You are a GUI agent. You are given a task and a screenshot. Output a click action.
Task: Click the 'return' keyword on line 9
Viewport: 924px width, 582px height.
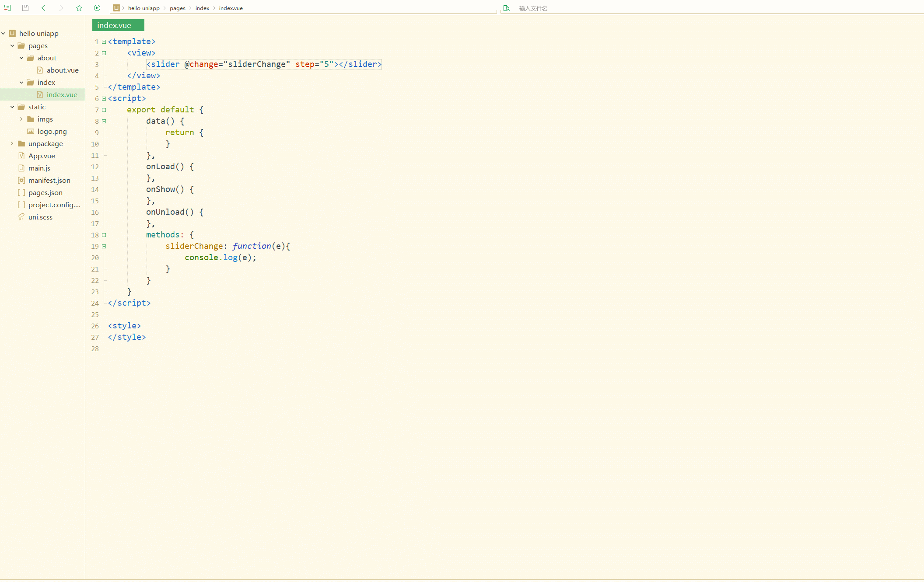click(x=179, y=132)
